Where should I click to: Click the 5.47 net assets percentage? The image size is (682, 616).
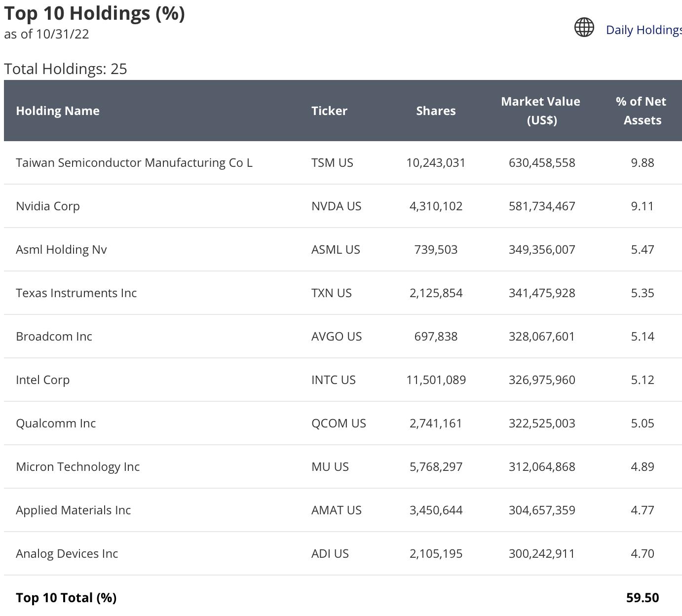[x=643, y=250]
